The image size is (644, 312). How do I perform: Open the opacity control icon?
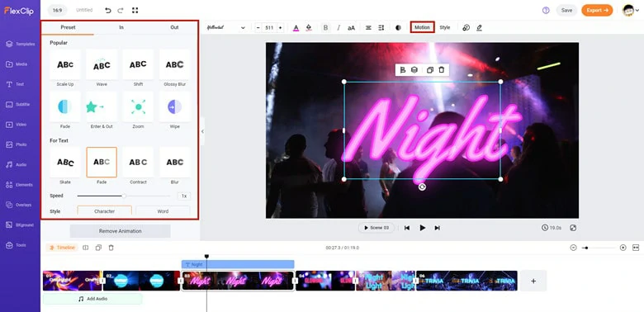pos(398,28)
